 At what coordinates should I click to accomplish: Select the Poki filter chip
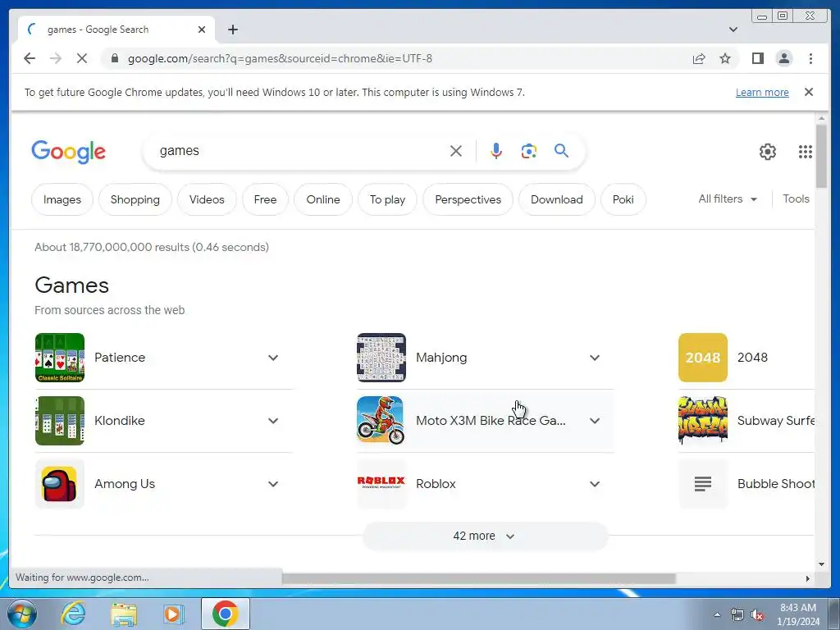(x=623, y=199)
